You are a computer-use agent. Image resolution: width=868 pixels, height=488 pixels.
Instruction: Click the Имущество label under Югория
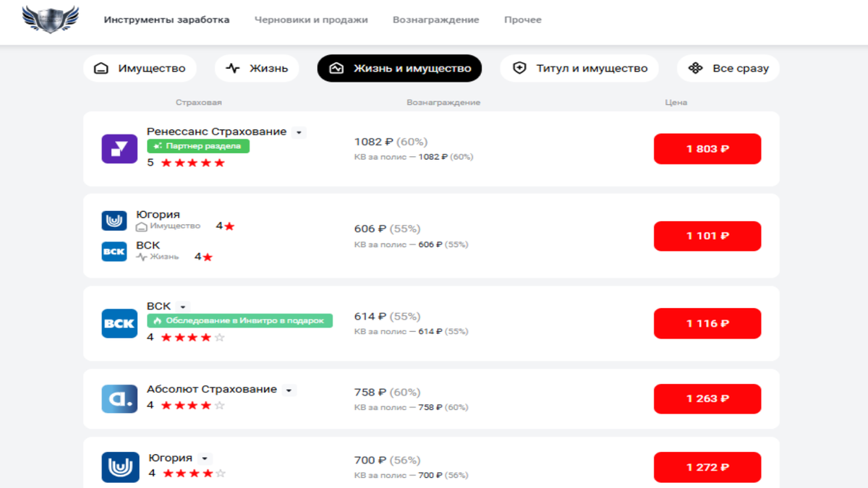pos(169,226)
